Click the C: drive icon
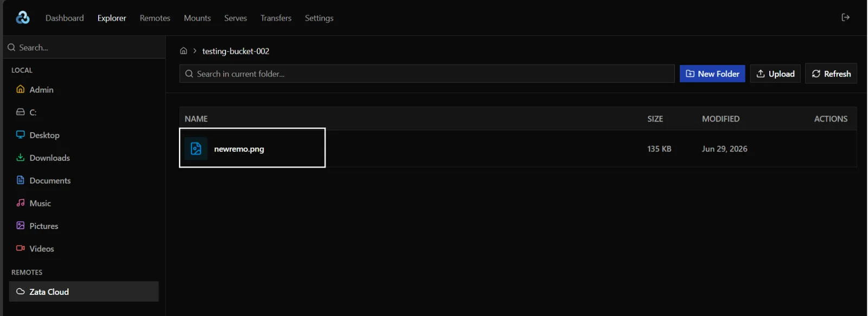This screenshot has width=868, height=316. (x=21, y=112)
